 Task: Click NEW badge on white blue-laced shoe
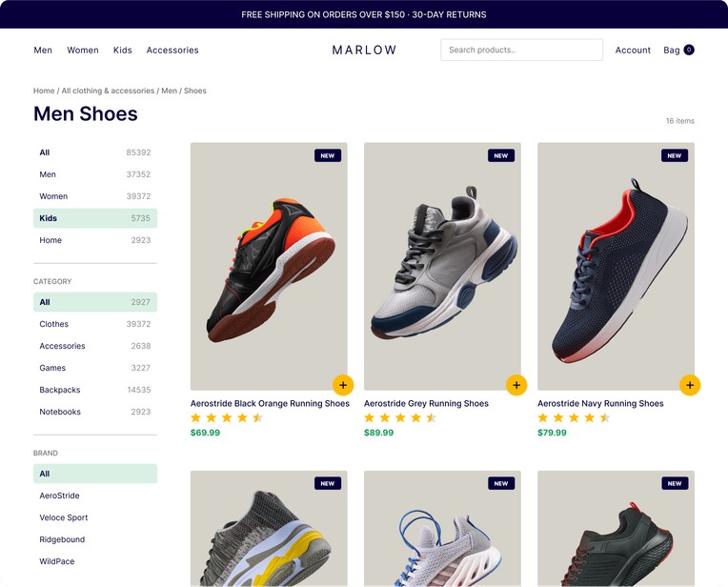pos(501,483)
